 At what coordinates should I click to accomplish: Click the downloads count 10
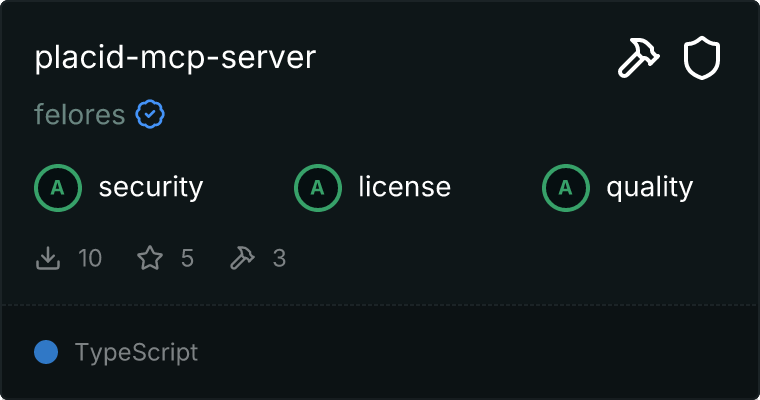point(90,258)
